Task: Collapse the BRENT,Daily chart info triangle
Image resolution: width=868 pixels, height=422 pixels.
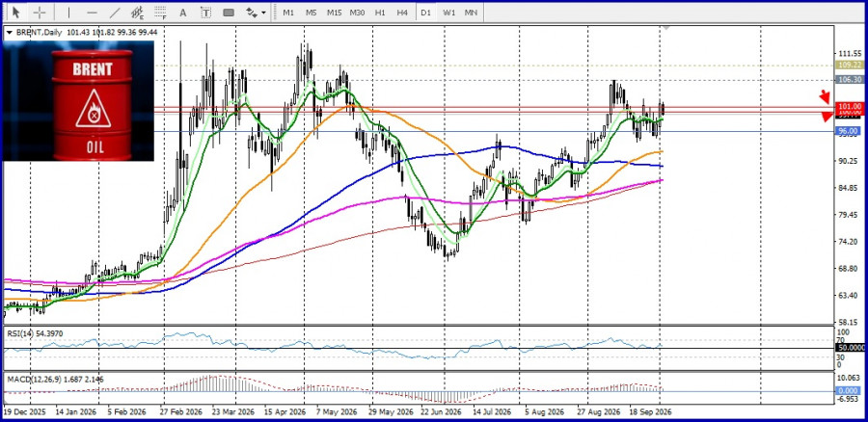Action: 9,33
